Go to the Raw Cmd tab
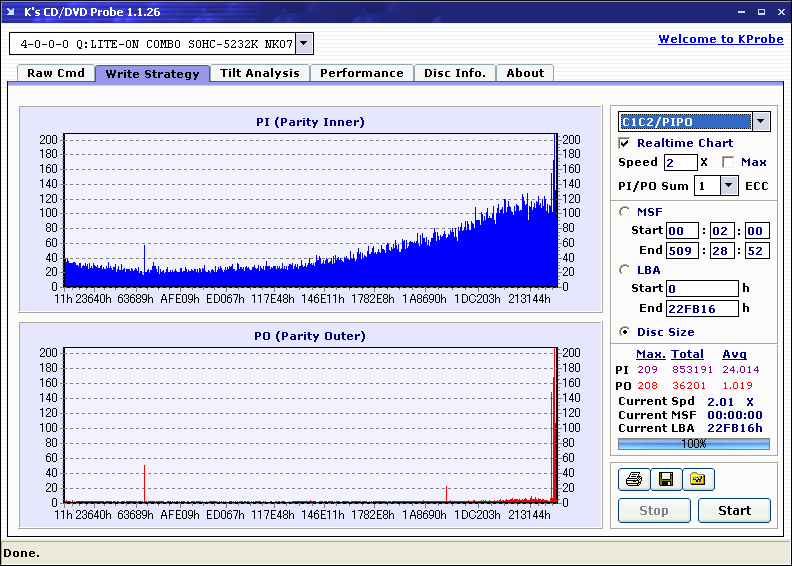The height and width of the screenshot is (566, 792). pyautogui.click(x=56, y=73)
